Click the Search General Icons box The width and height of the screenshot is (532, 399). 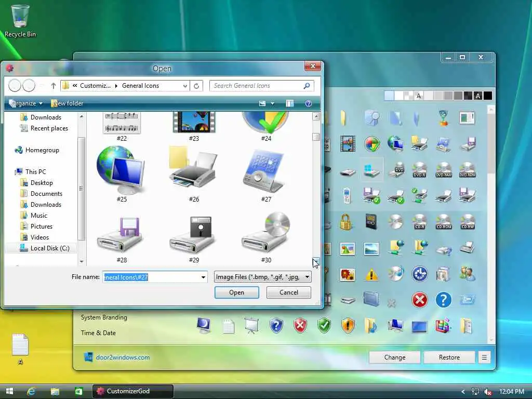click(x=262, y=86)
